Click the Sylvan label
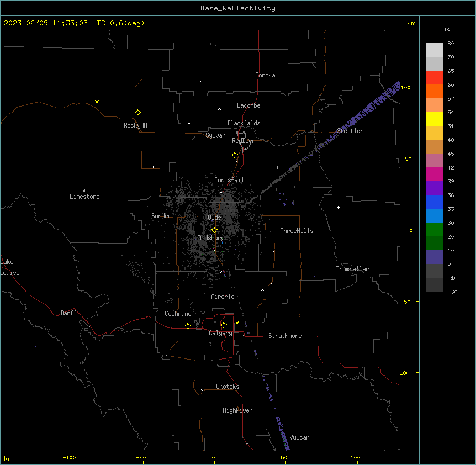Viewport: 476px width, 465px height. click(215, 135)
